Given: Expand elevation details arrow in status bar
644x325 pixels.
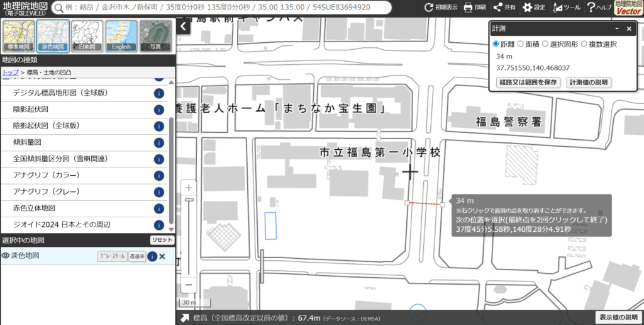Looking at the screenshot, I should pos(186,318).
